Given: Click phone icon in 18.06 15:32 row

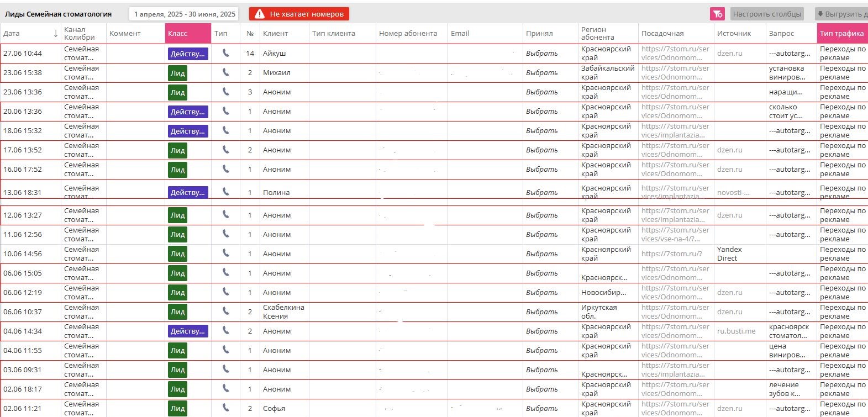Looking at the screenshot, I should [x=225, y=130].
